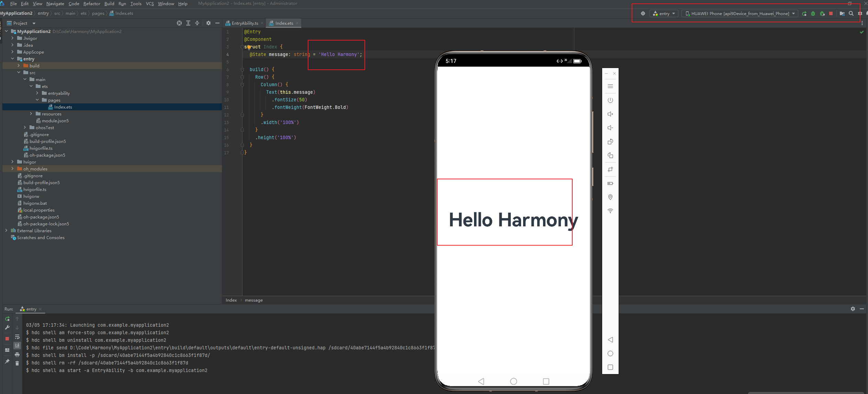The height and width of the screenshot is (394, 868).
Task: Collapse the entry module folder
Action: coord(13,59)
